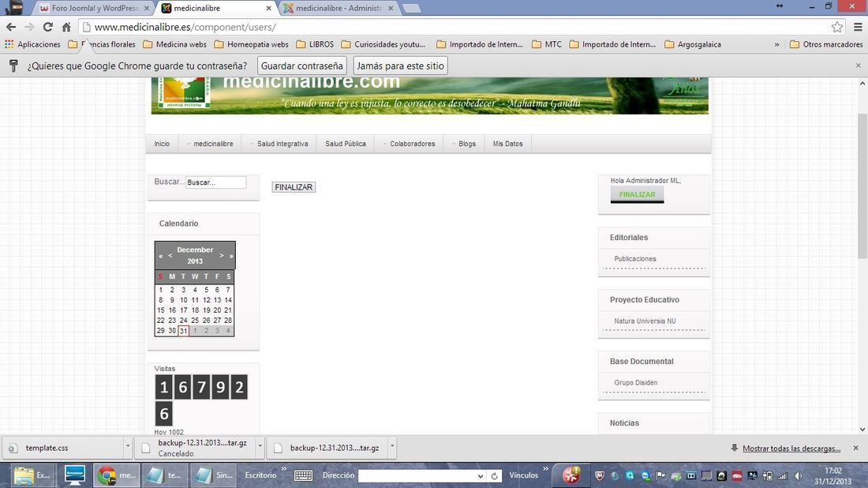Switch to Chrome taskbar button
Screen dimensions: 868x488
(x=116, y=475)
